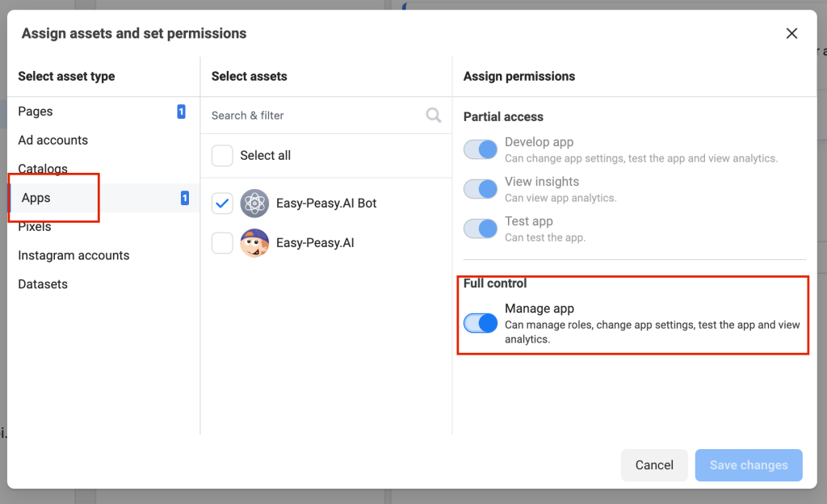Select Pages asset type

pyautogui.click(x=36, y=111)
